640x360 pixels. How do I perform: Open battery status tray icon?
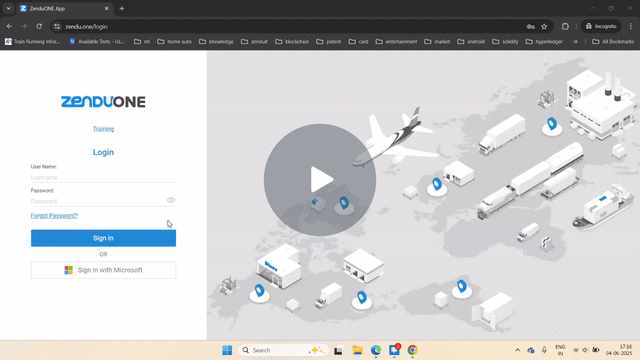point(596,350)
